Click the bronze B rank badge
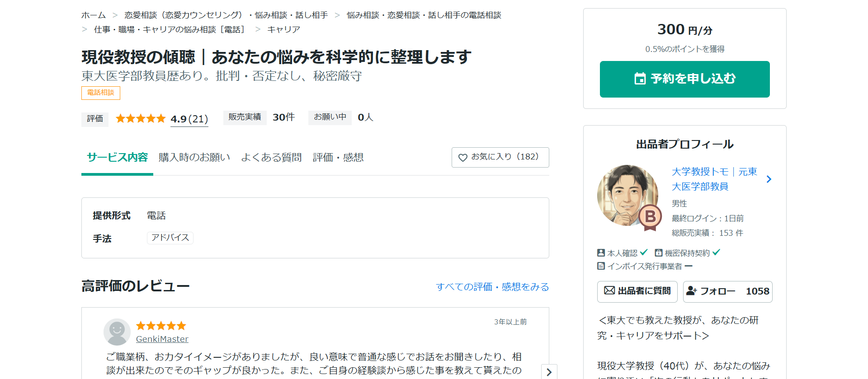Image resolution: width=868 pixels, height=379 pixels. 650,217
